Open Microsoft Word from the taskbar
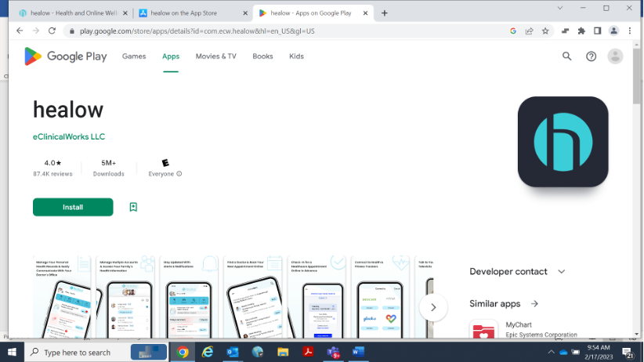Image resolution: width=644 pixels, height=362 pixels. click(358, 352)
